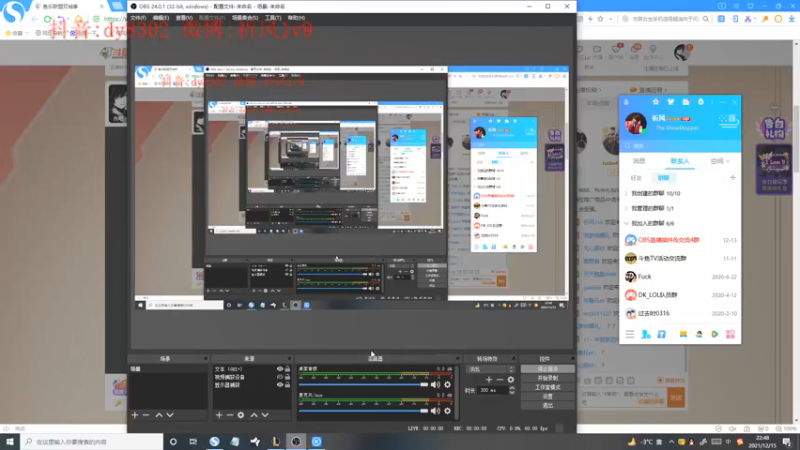Click the Windows taskbar search box
Image resolution: width=800 pixels, height=450 pixels.
[x=92, y=441]
